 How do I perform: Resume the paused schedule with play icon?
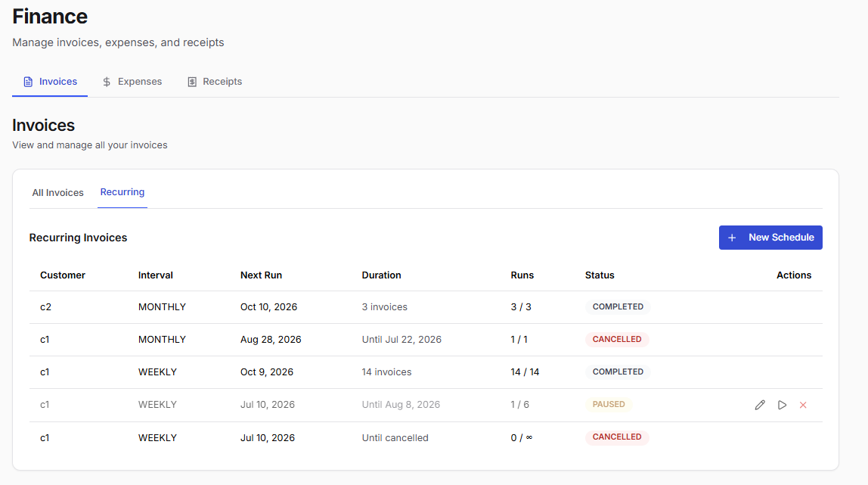[x=782, y=406]
